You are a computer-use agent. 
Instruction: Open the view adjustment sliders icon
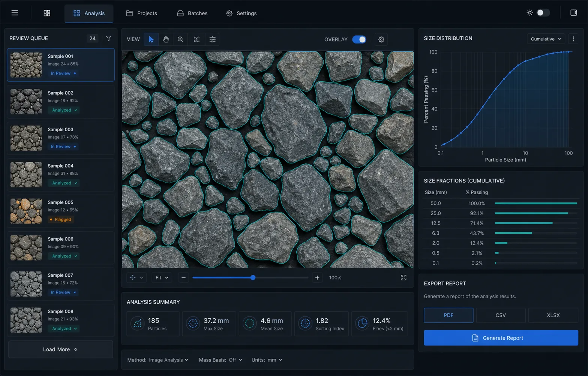pyautogui.click(x=212, y=39)
